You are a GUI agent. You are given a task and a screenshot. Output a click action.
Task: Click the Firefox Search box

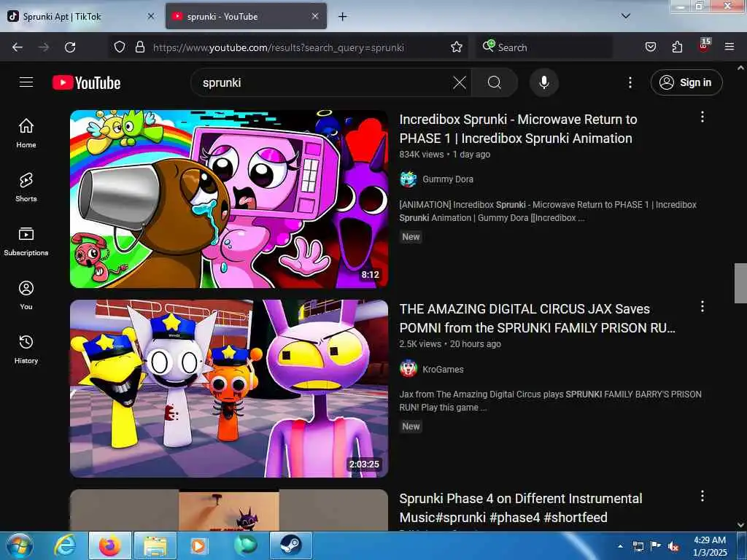coord(544,47)
